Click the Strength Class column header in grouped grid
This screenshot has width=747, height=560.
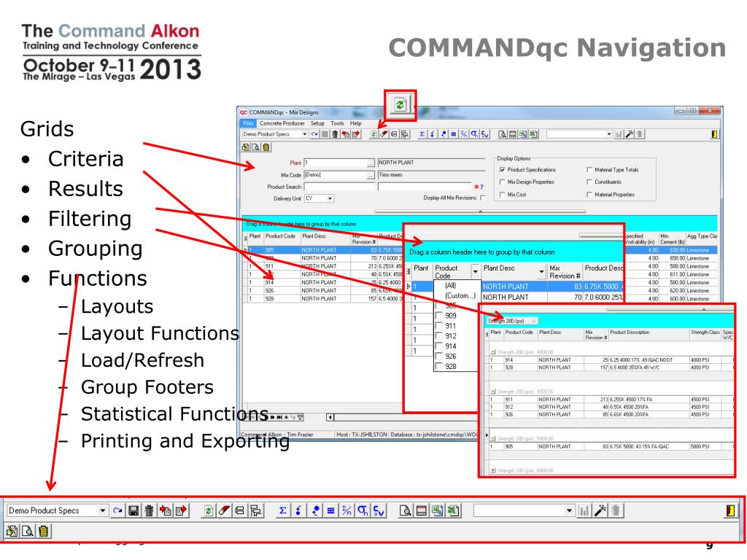pyautogui.click(x=705, y=335)
